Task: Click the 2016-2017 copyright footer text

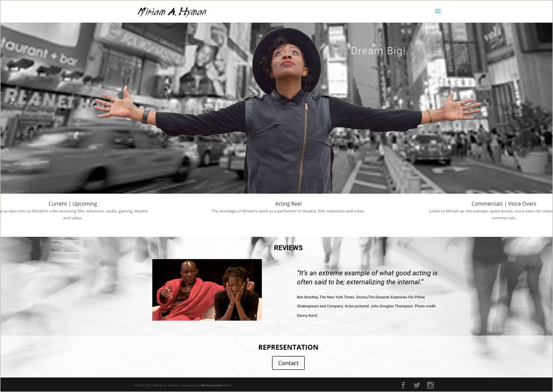Action: pos(156,385)
